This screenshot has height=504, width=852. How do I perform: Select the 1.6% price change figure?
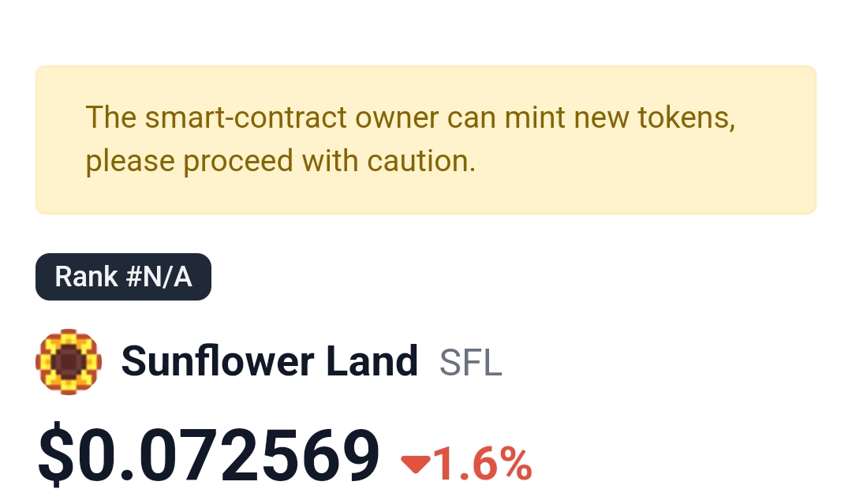[x=483, y=464]
